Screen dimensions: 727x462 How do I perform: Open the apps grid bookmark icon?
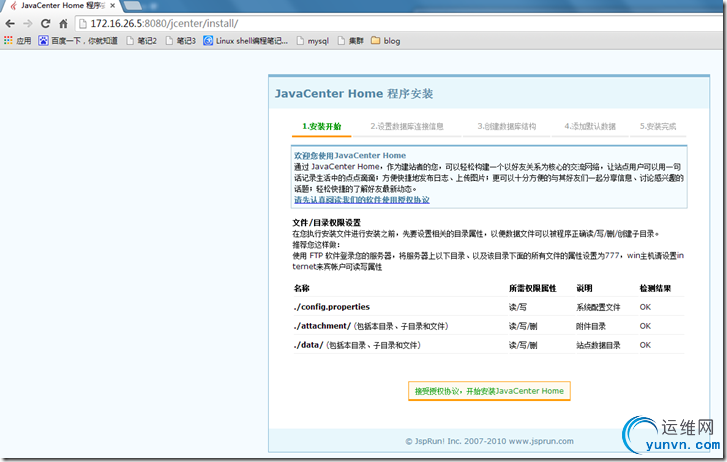(8, 41)
